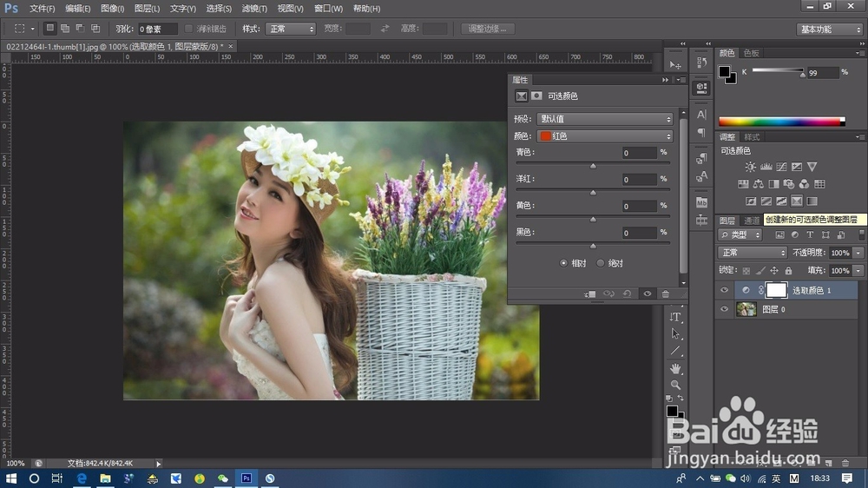
Task: Open the 滤镜(T) Filter menu
Action: pos(254,9)
